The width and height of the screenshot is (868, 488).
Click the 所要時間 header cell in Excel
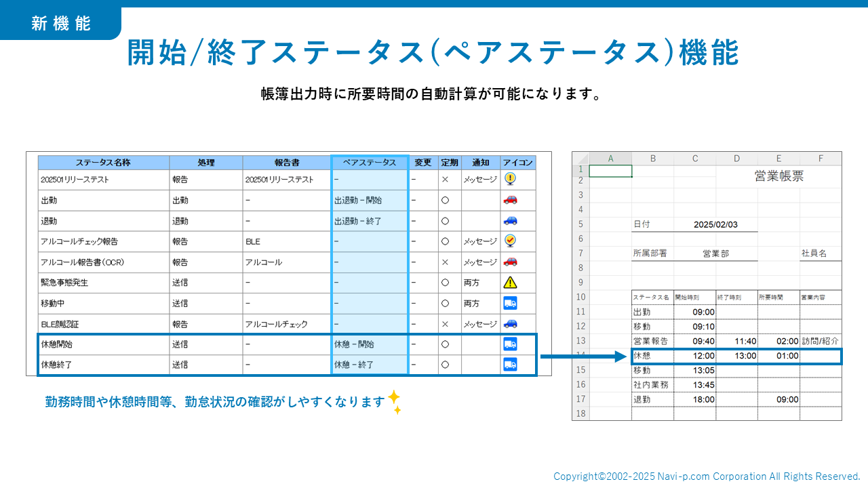[x=778, y=297]
